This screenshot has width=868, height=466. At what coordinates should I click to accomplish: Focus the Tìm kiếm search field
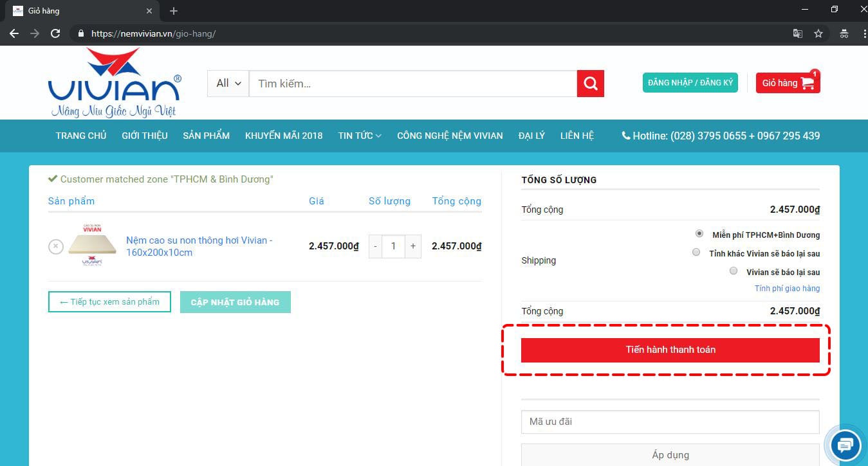coord(413,84)
